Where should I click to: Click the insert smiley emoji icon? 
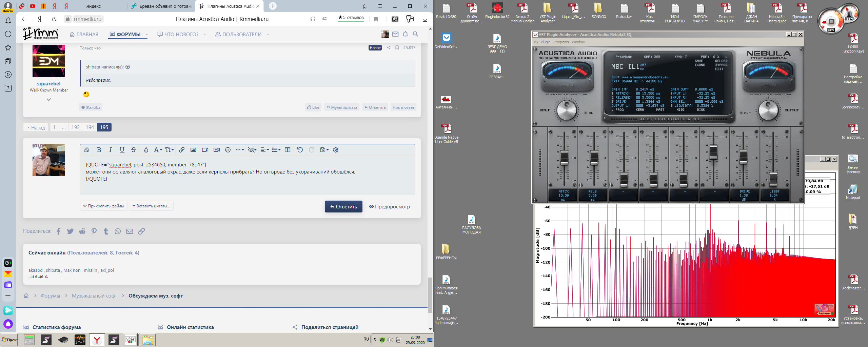click(x=228, y=150)
